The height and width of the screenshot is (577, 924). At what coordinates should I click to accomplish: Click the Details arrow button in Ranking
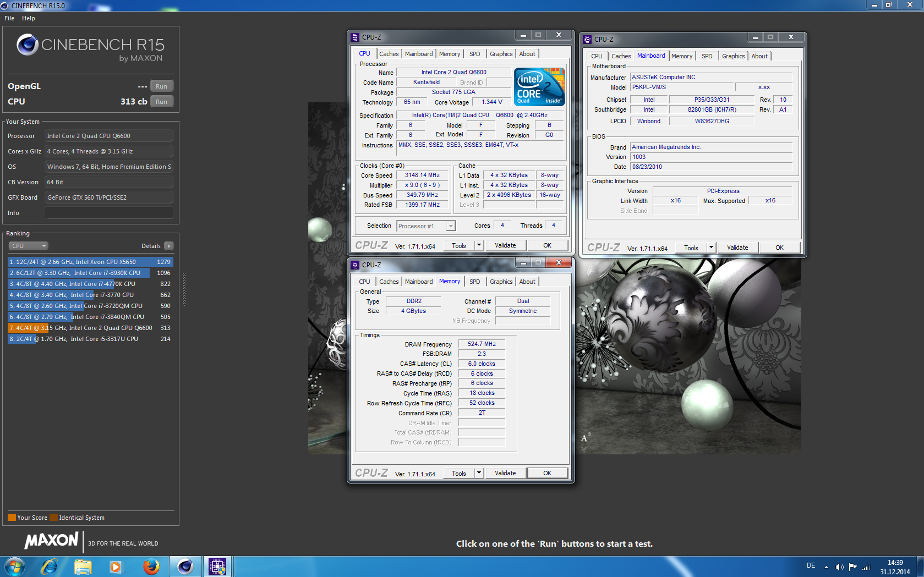point(169,246)
